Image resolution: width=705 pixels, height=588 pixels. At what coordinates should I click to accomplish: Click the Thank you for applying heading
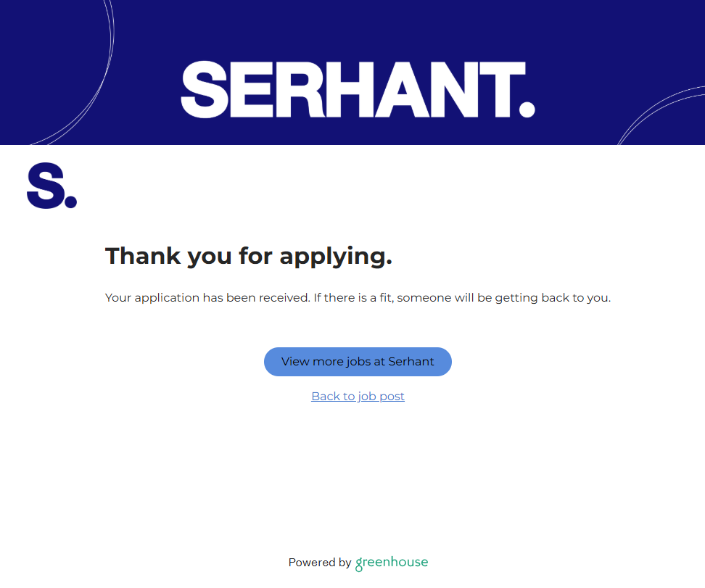pos(249,256)
